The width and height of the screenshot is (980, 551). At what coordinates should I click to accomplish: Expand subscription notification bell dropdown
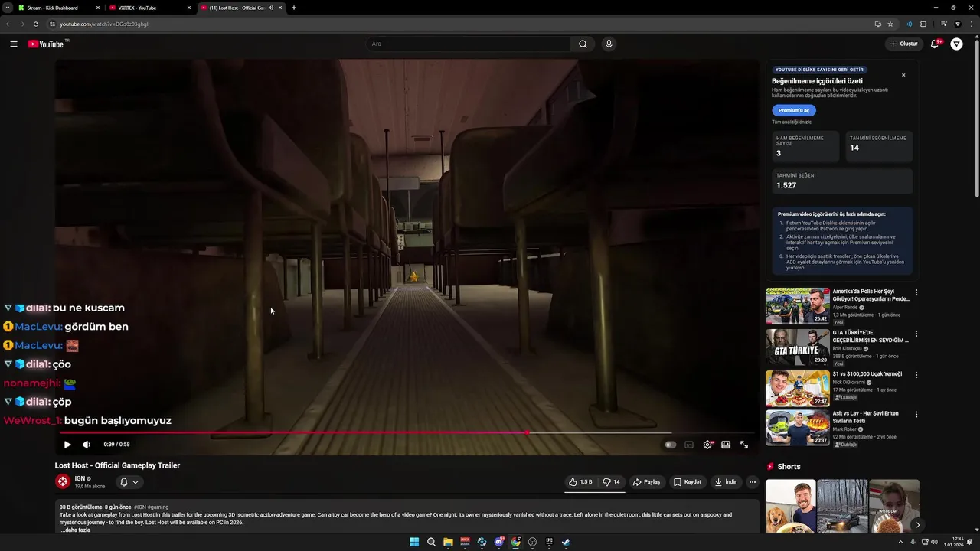[x=129, y=482]
